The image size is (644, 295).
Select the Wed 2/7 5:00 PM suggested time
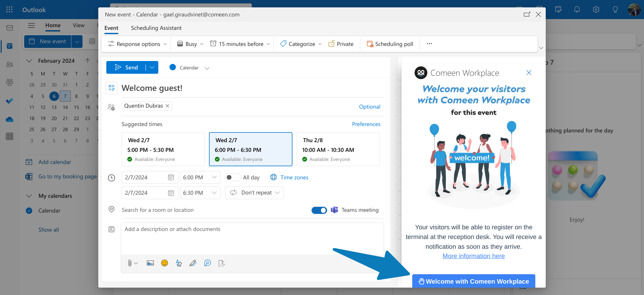pyautogui.click(x=163, y=149)
